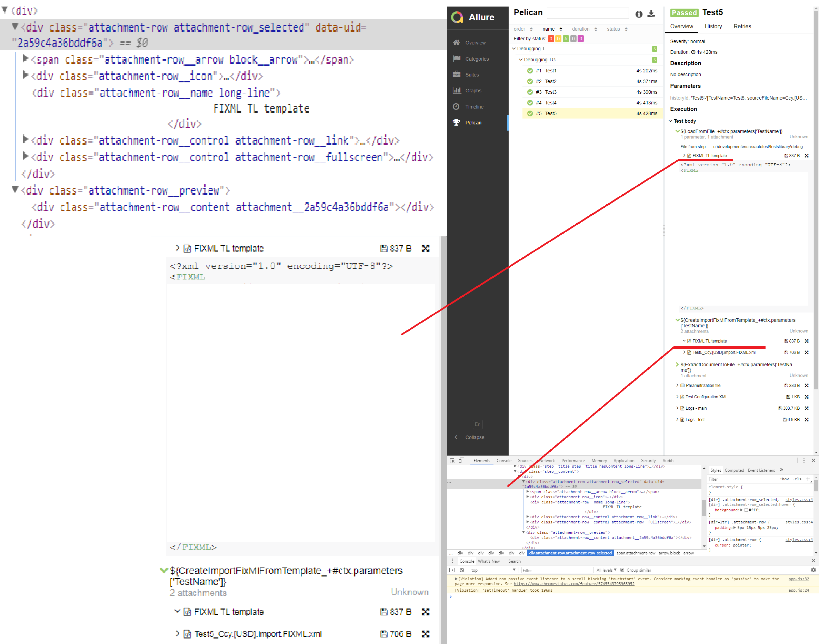Open the Graphs section from sidebar

[x=457, y=90]
